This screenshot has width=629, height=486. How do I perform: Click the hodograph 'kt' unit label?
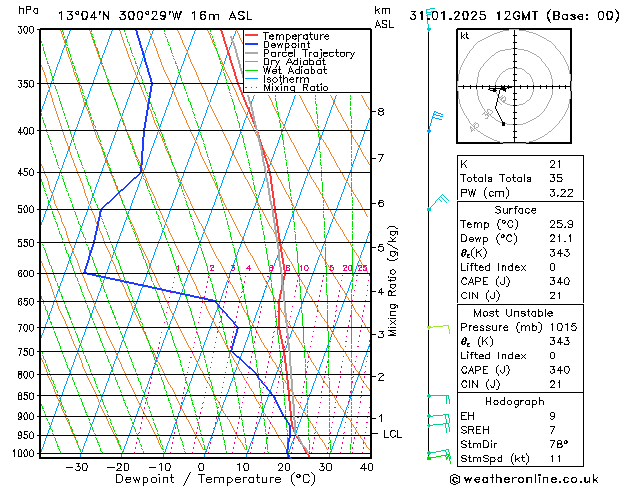(x=465, y=36)
